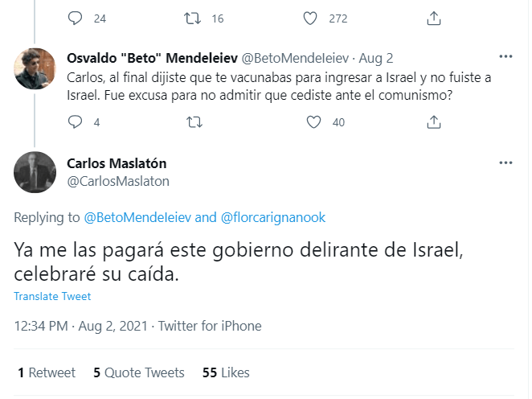Reply to Osvaldo Mendeleiev's tweet
Image resolution: width=532 pixels, height=399 pixels.
point(76,122)
